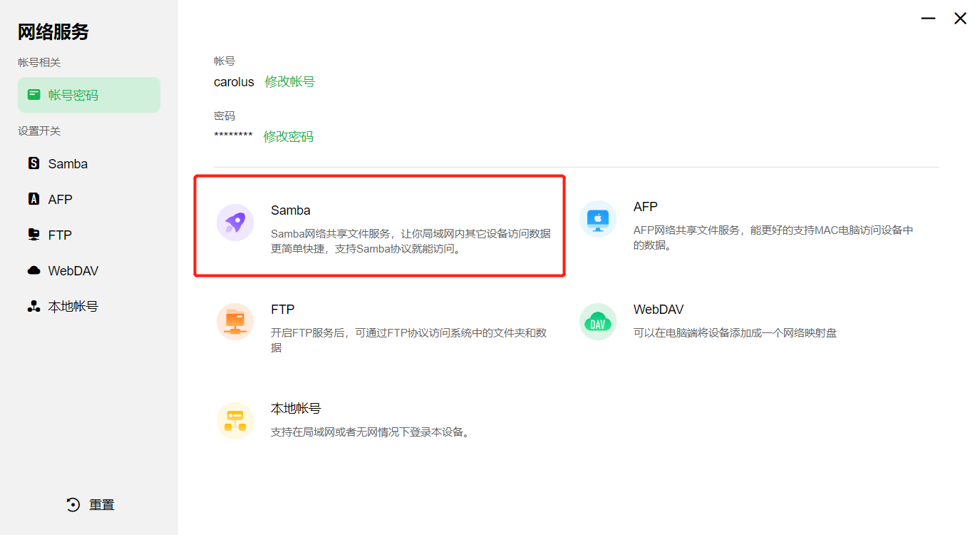Click the "AFP" card title
Screen dimensions: 980x535
point(646,207)
